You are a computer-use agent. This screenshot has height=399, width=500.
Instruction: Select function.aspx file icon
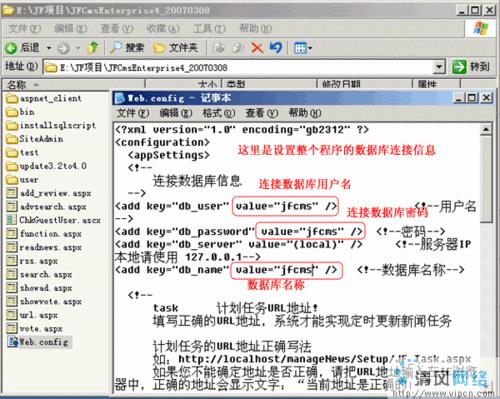[x=12, y=234]
